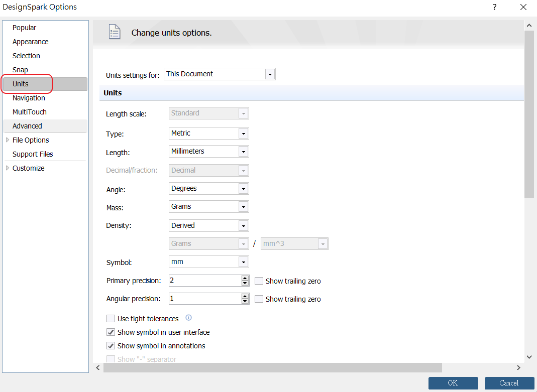Viewport: 537px width, 392px height.
Task: Click the OK button
Action: tap(453, 383)
